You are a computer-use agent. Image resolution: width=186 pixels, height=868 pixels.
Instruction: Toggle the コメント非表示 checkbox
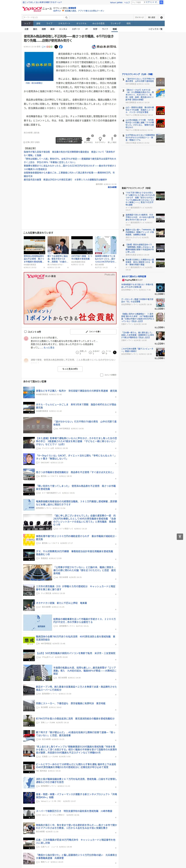[102, 375]
